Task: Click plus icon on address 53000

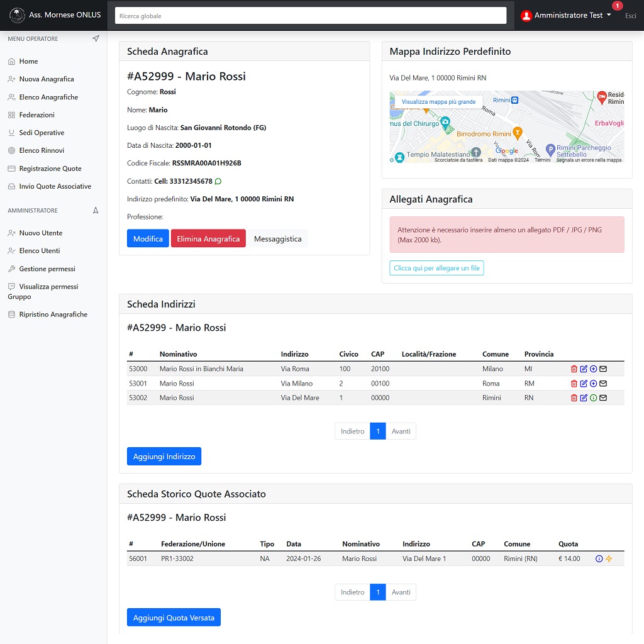Action: click(593, 369)
